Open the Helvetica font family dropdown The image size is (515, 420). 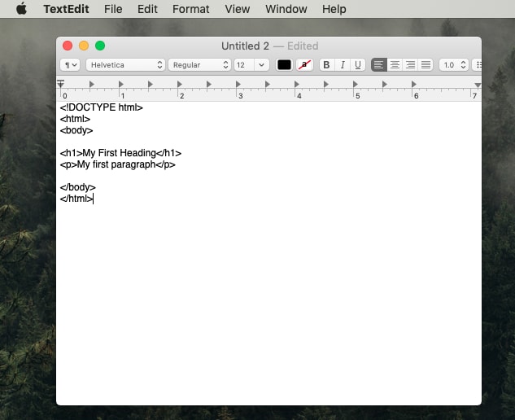(125, 65)
